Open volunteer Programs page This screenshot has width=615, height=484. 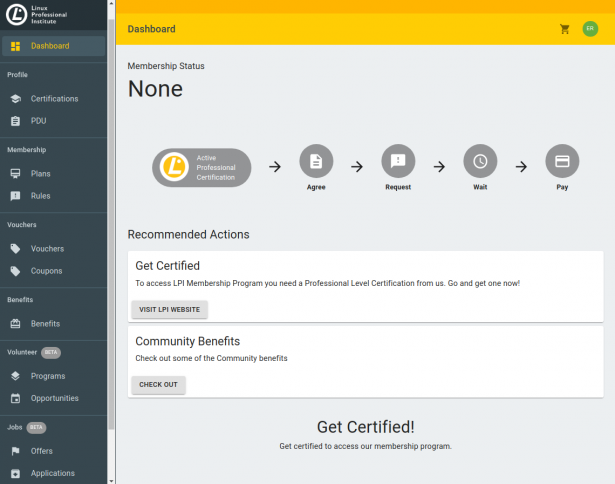click(x=47, y=376)
